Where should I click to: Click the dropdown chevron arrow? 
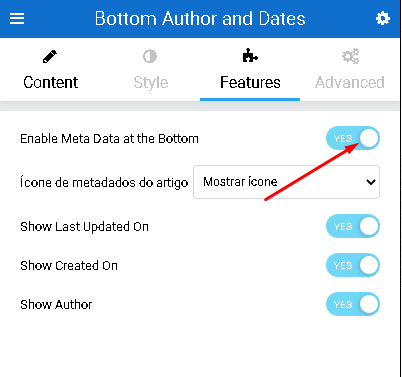(x=371, y=182)
